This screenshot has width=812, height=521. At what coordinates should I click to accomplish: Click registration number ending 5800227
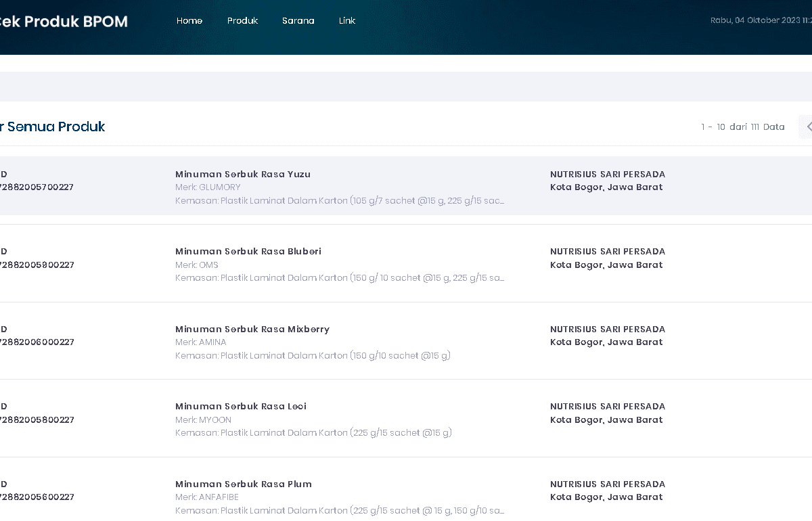[37, 420]
